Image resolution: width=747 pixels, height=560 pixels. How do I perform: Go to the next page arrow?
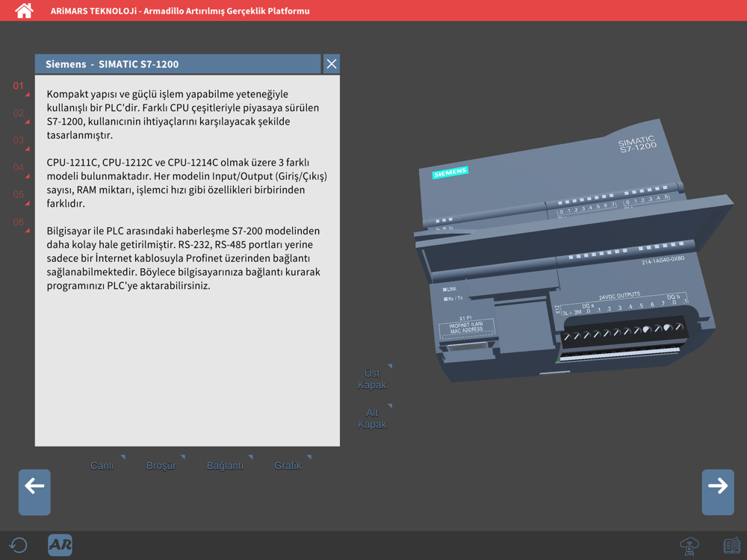tap(717, 492)
